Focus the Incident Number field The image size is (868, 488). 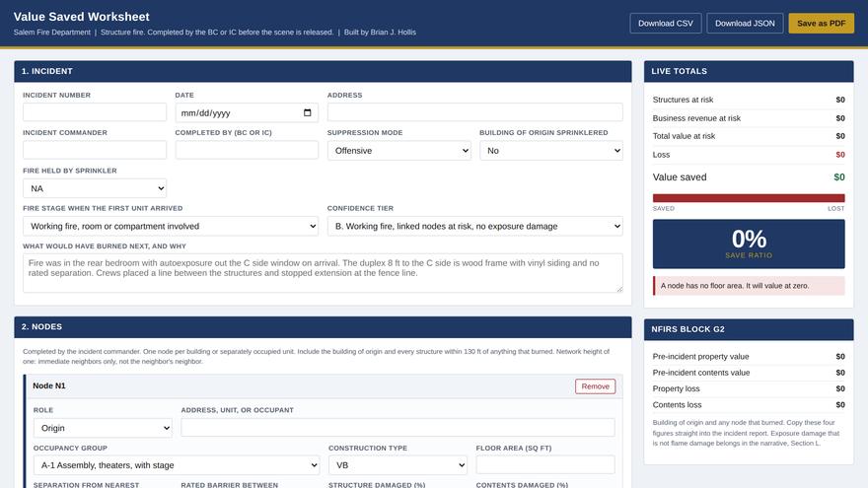(95, 112)
